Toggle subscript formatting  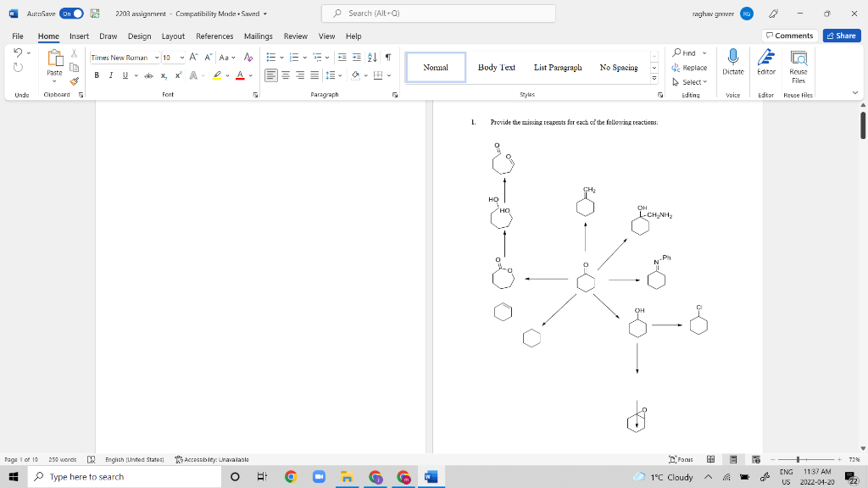(x=164, y=75)
